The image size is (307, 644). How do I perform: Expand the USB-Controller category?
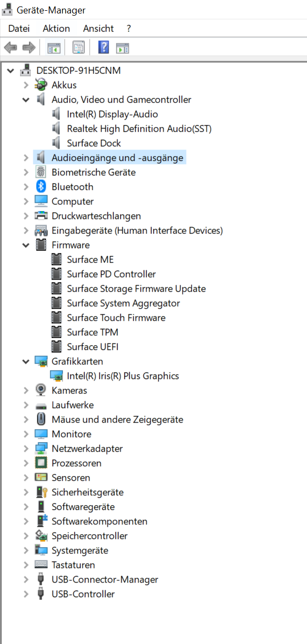26,594
